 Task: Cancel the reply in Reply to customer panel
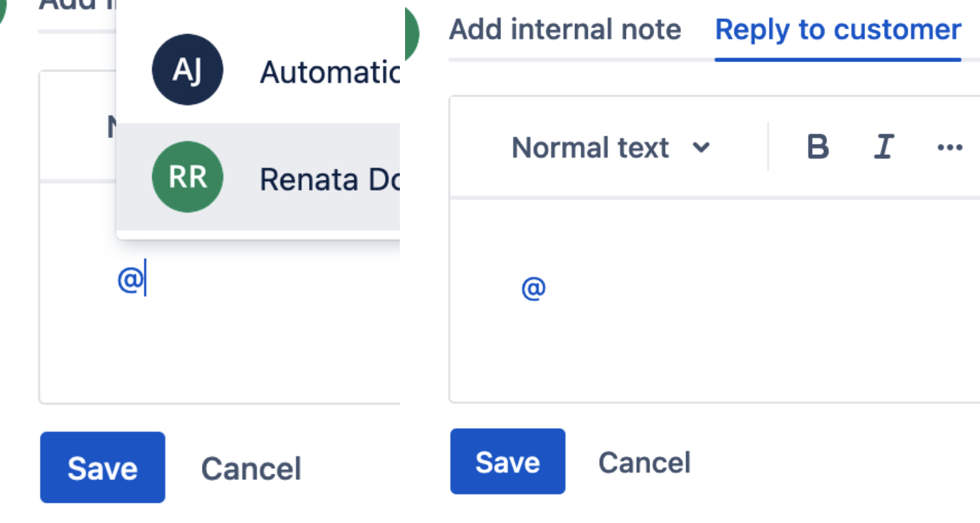coord(644,462)
